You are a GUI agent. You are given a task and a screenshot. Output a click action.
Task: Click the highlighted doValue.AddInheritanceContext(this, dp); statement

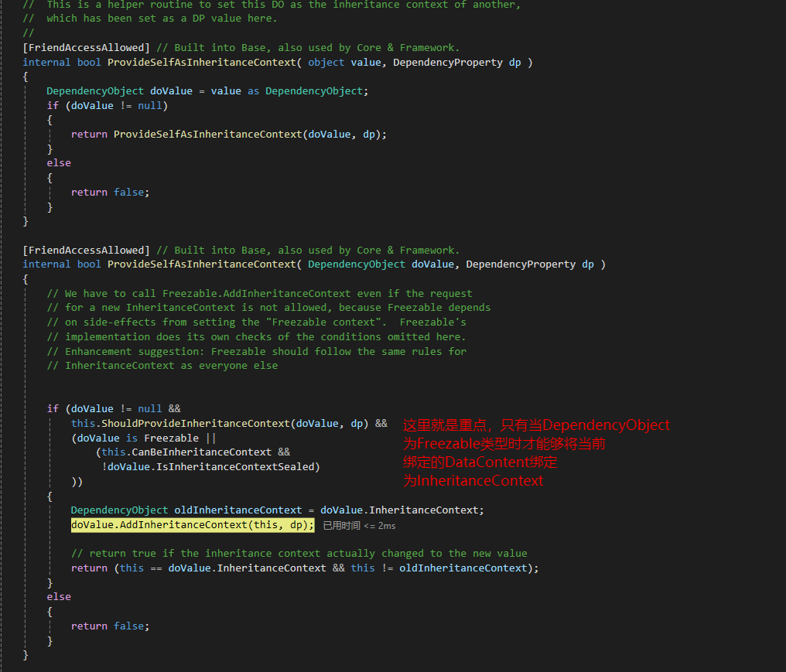point(193,524)
